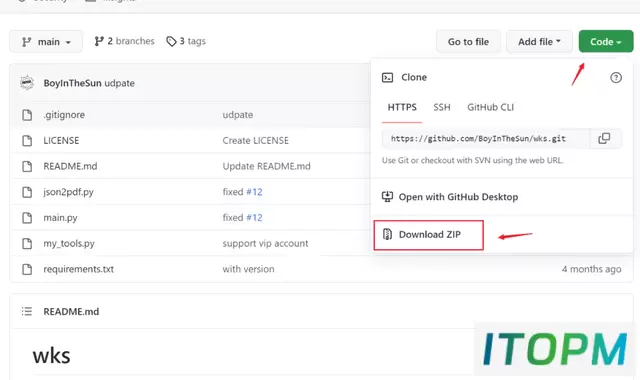Click the BoyInTheSun avatar icon
Image resolution: width=640 pixels, height=380 pixels.
(x=27, y=83)
